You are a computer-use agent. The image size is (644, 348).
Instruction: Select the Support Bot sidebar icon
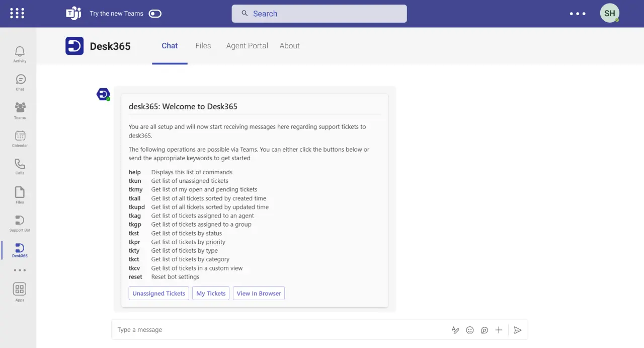tap(19, 223)
